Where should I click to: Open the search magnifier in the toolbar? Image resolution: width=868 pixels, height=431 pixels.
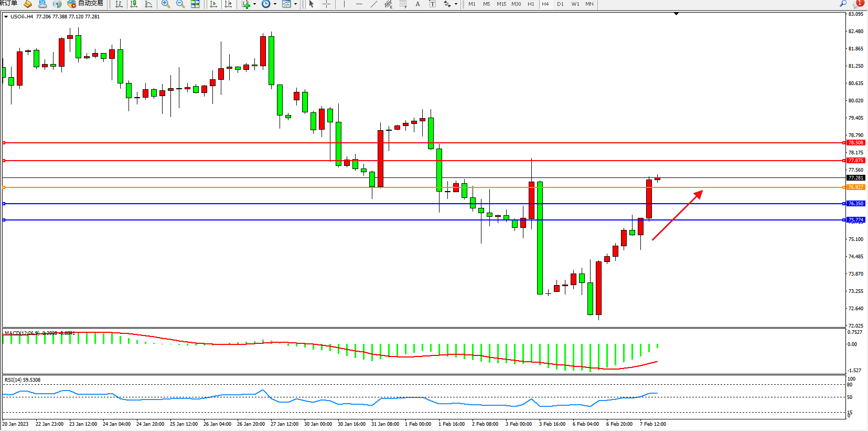tap(843, 4)
